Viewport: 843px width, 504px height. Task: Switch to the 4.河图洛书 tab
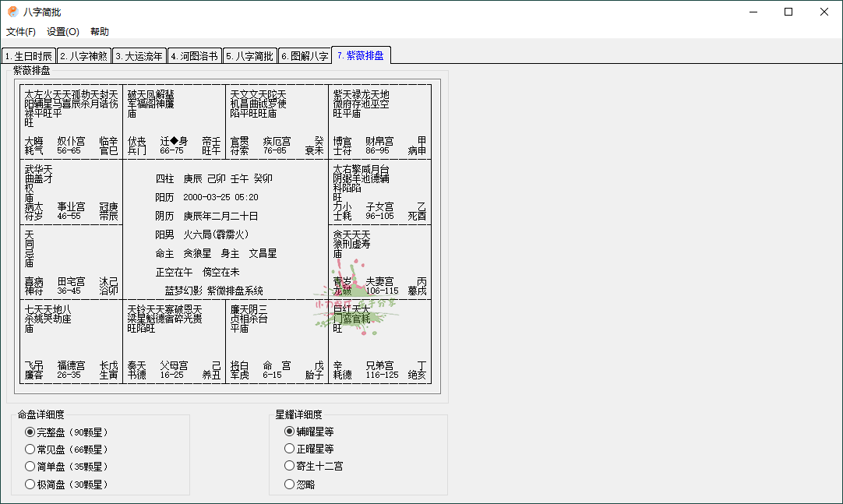[194, 55]
